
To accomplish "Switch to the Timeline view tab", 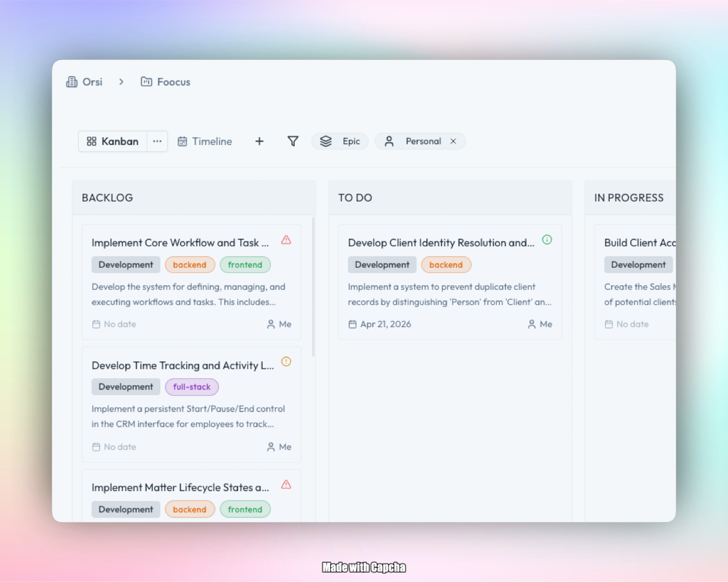I will [204, 141].
